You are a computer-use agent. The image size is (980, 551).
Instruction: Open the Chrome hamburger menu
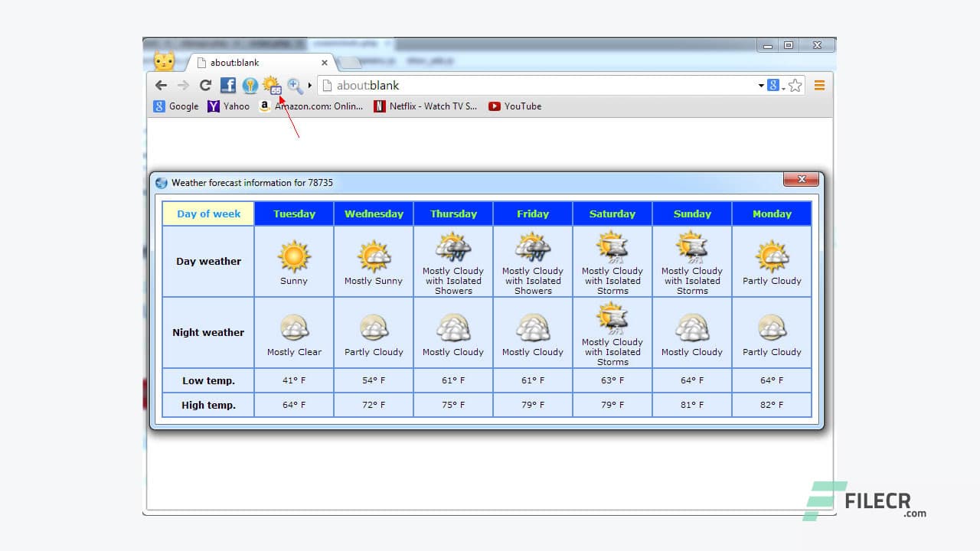pos(818,85)
